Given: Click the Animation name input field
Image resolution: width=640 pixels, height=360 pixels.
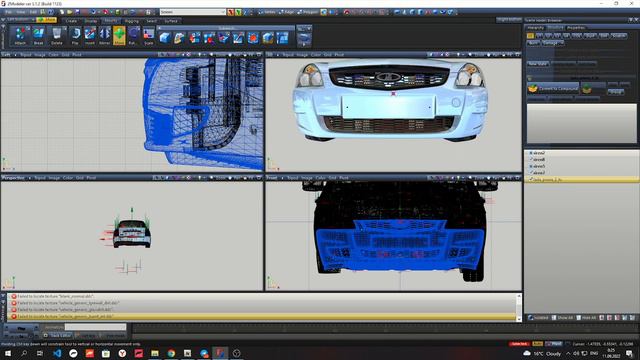Looking at the screenshot, I should click(x=96, y=327).
